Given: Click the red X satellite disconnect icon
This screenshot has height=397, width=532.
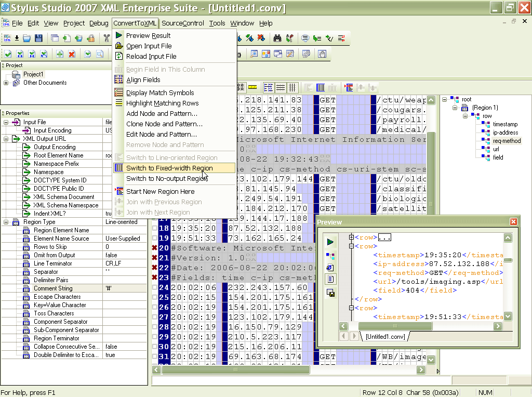Looking at the screenshot, I should [261, 38].
